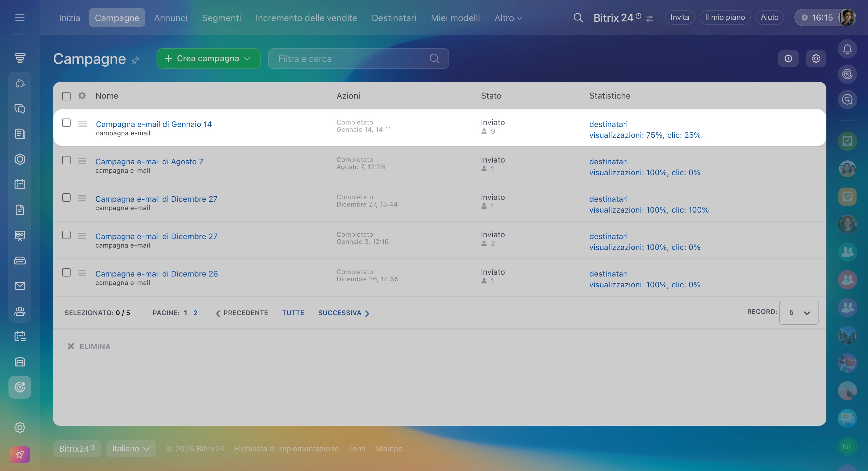Screen dimensions: 868x471
Task: Open the hamburger menu icon at top left
Action: (x=20, y=17)
